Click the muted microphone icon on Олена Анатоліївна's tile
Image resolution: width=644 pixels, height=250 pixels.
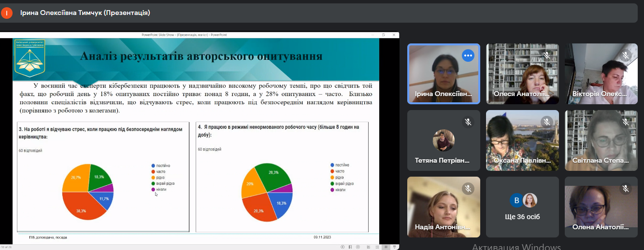click(x=625, y=189)
